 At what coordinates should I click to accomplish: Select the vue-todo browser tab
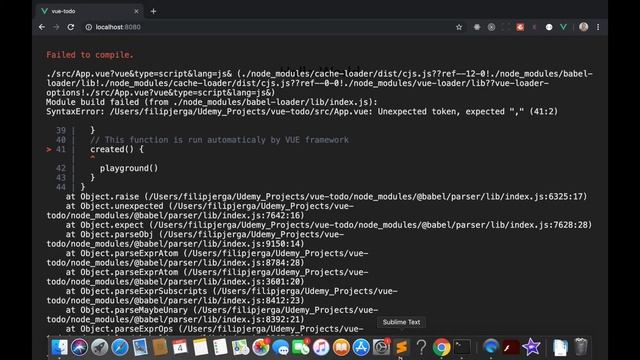tap(89, 11)
